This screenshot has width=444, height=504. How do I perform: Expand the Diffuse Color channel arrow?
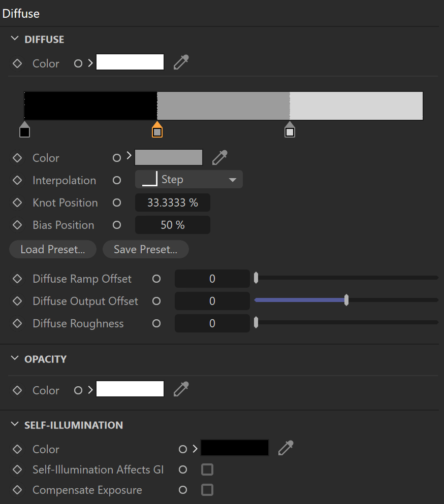point(90,63)
